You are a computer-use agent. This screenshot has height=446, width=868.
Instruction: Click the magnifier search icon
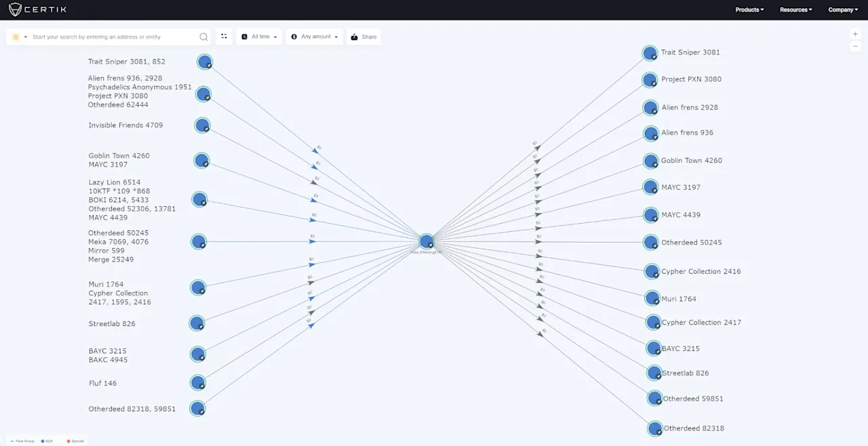[x=203, y=37]
